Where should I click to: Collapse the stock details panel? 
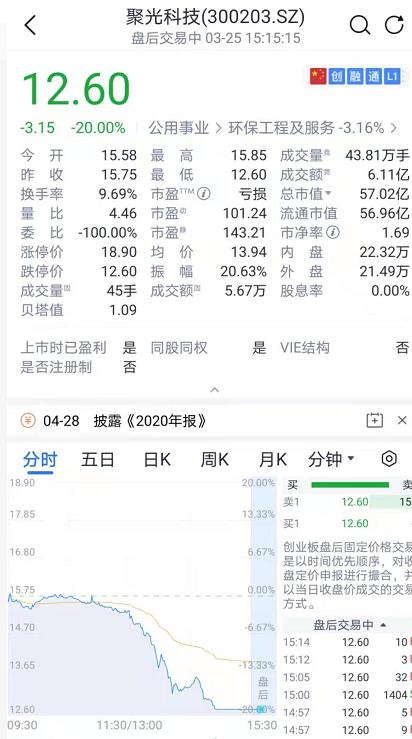click(214, 390)
